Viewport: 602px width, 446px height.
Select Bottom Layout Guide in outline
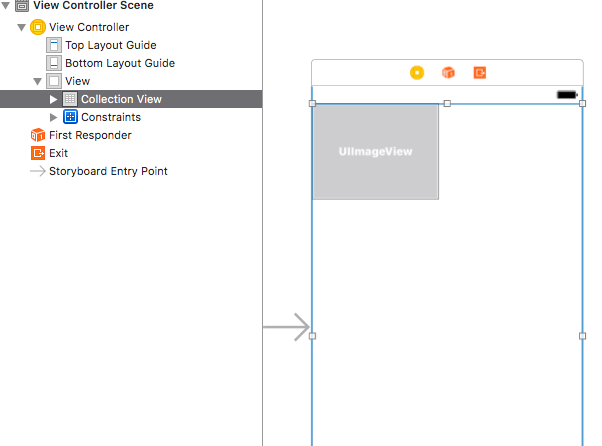click(x=120, y=63)
